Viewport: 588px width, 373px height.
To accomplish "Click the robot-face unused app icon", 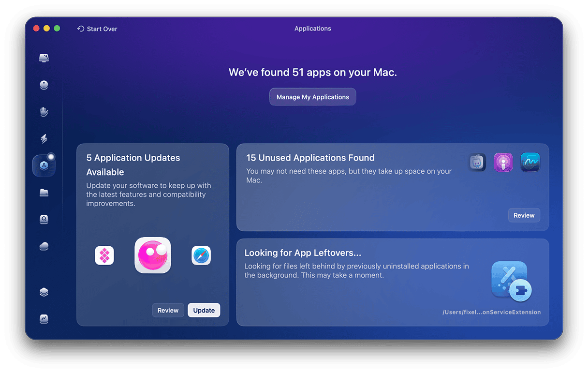I will [x=477, y=163].
